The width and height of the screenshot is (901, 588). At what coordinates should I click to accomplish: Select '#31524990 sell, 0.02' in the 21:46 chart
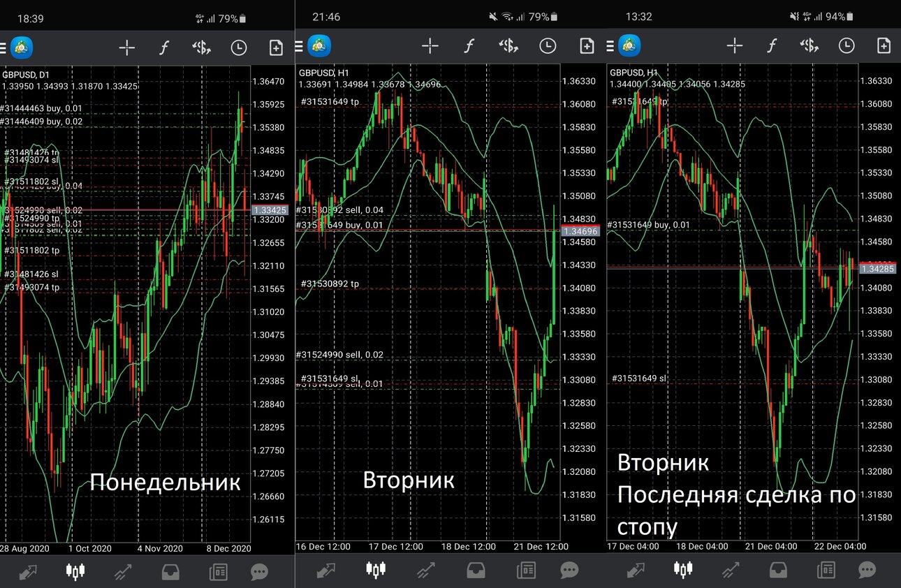339,355
